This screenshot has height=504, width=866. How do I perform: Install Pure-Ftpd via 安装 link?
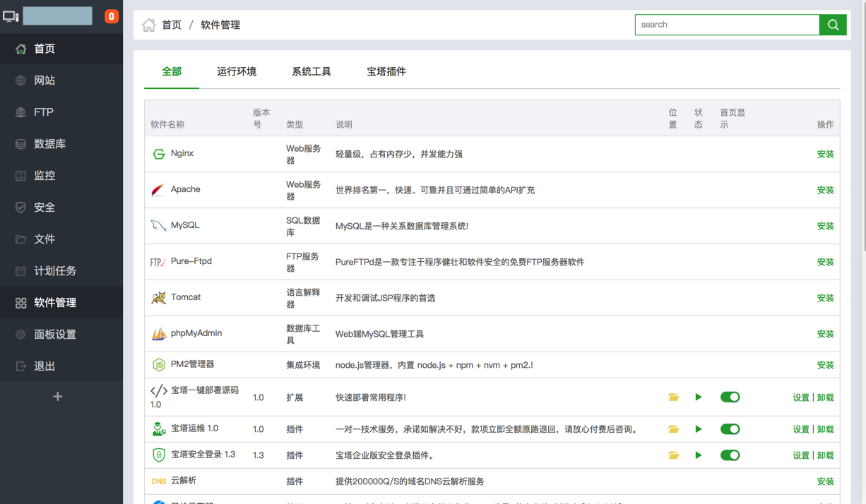click(825, 262)
